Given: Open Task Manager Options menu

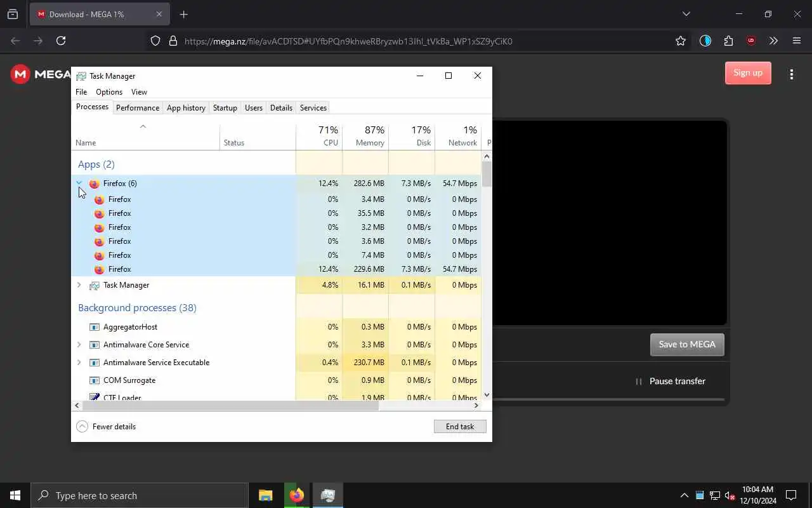Looking at the screenshot, I should coord(109,92).
